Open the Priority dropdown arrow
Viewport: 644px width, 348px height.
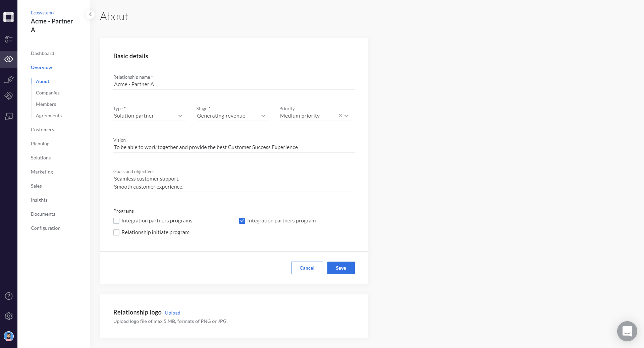(346, 116)
